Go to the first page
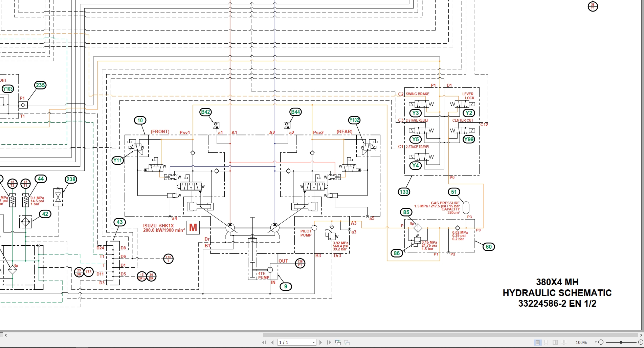The width and height of the screenshot is (644, 348). click(x=264, y=342)
